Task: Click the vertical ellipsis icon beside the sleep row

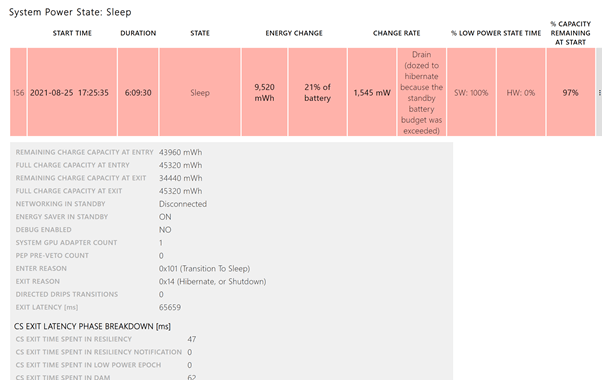Action: point(599,93)
